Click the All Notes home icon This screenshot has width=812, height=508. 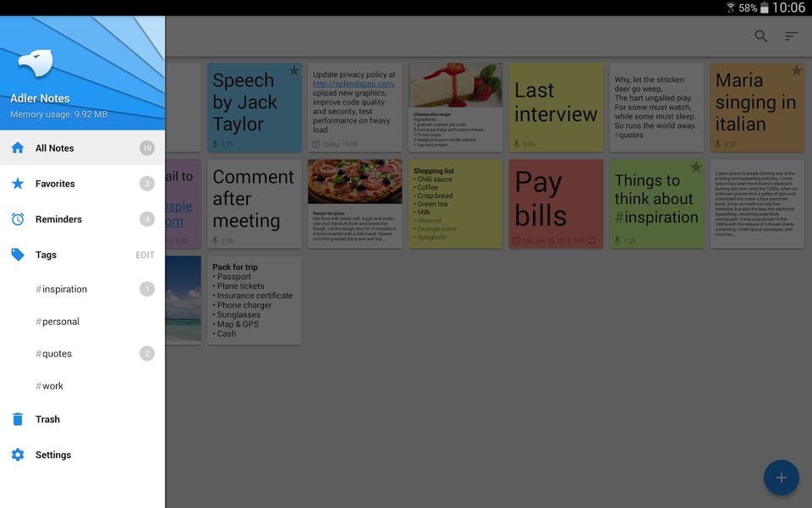coord(18,147)
